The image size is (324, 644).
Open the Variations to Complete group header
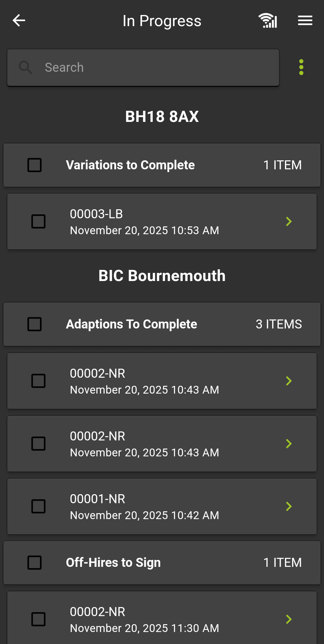point(162,165)
